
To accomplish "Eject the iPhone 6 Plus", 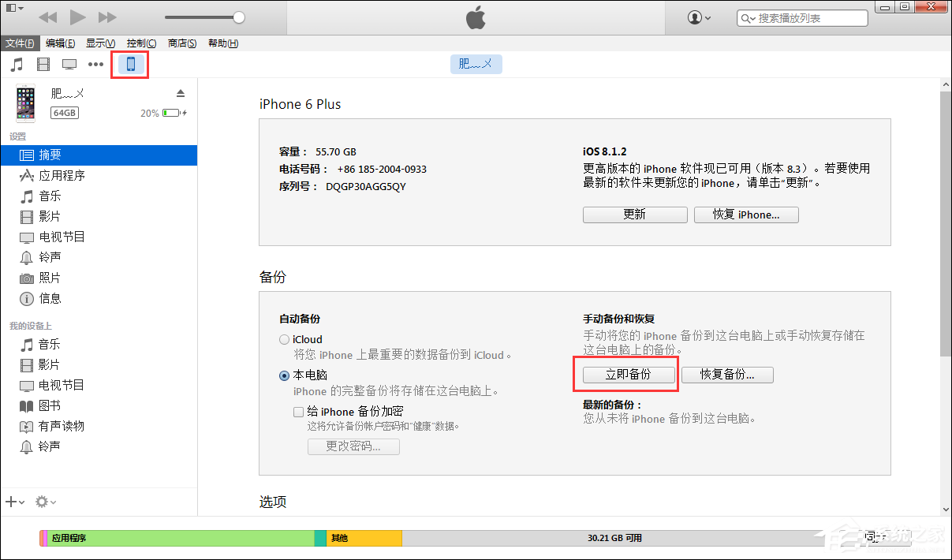I will [x=181, y=91].
